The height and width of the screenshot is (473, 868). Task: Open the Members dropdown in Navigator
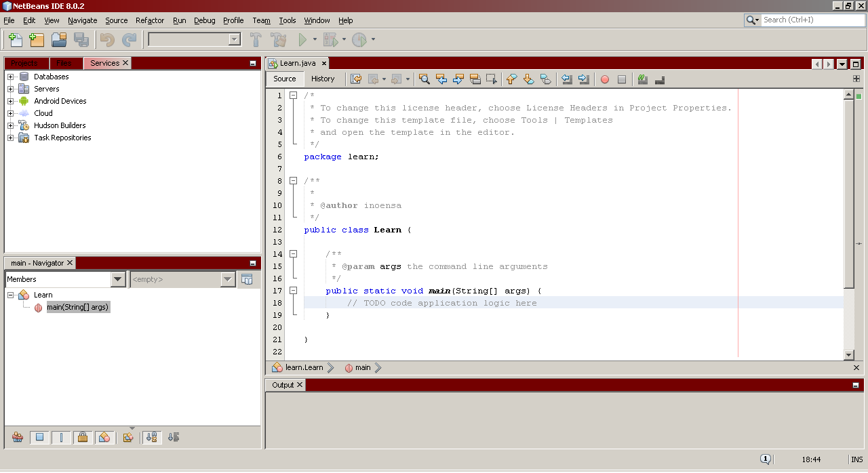tap(118, 279)
